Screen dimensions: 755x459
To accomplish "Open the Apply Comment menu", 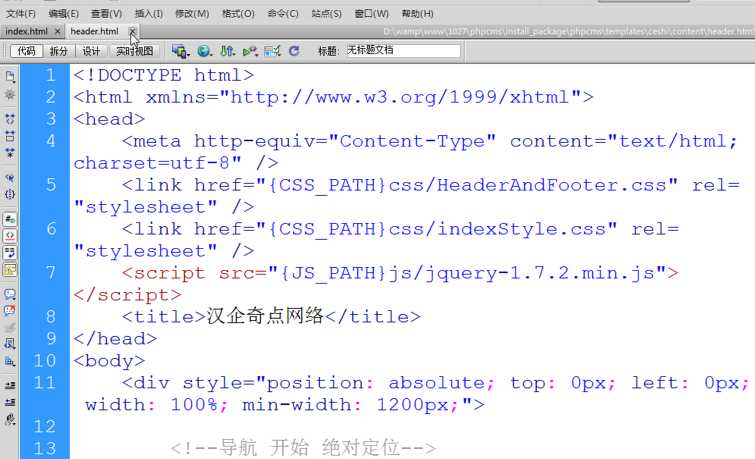I will (x=10, y=294).
